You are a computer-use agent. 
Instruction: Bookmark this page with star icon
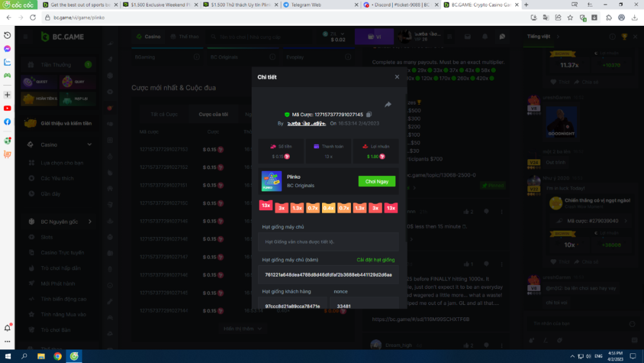point(570,17)
